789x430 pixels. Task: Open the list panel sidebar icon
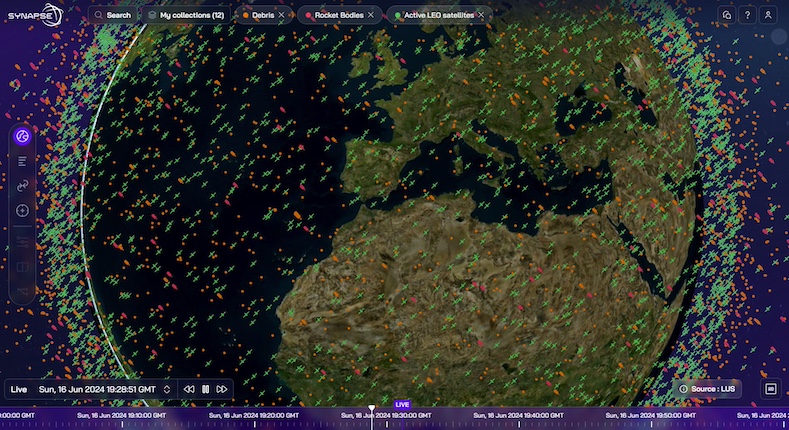pos(22,161)
